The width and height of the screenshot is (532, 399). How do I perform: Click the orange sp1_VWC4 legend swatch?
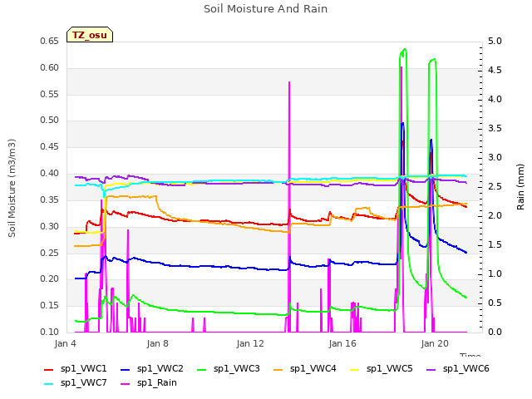click(x=278, y=370)
